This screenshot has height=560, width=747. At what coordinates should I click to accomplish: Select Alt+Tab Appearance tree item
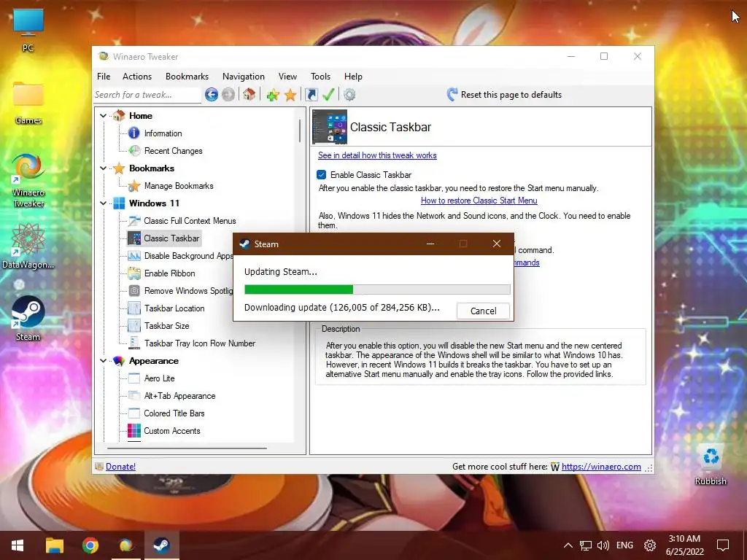tap(179, 396)
